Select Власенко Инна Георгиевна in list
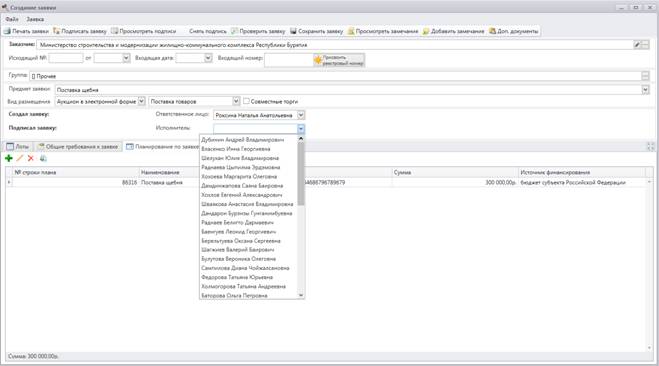 click(248, 149)
